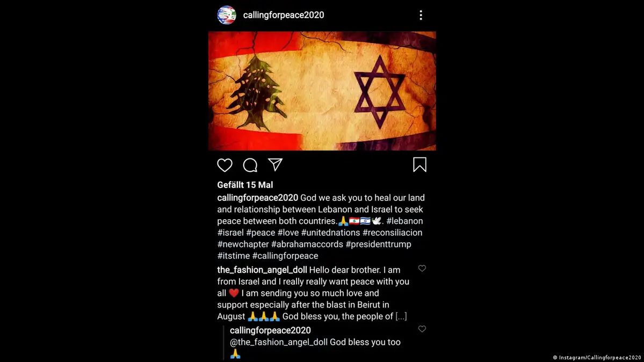Open callingforpeace2020 username on reply comment
Viewport: 644px width, 362px height.
(270, 330)
